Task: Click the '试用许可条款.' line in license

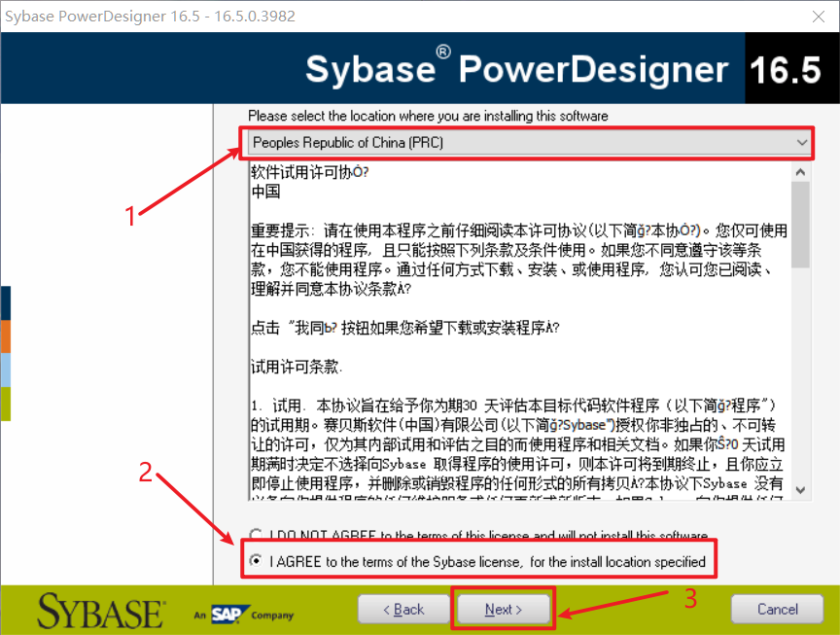Action: coord(297,367)
